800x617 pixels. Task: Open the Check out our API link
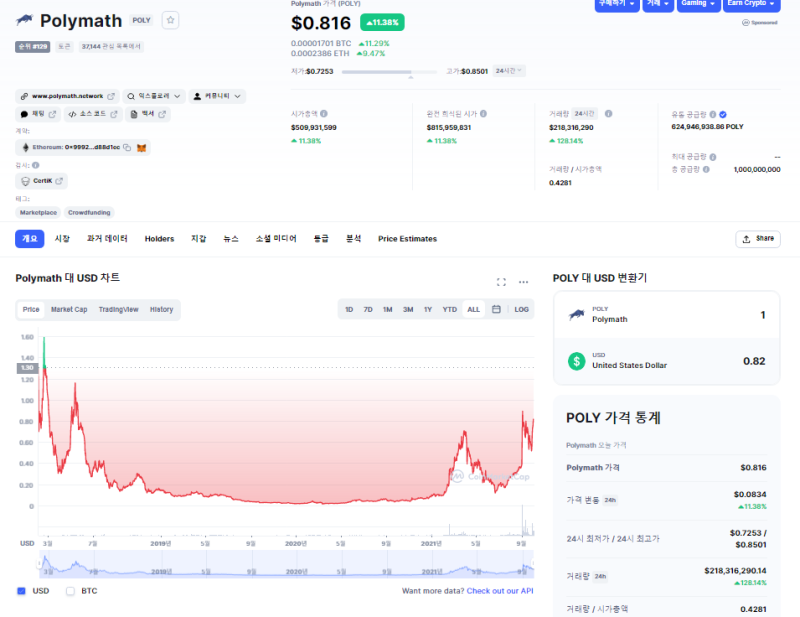[500, 591]
